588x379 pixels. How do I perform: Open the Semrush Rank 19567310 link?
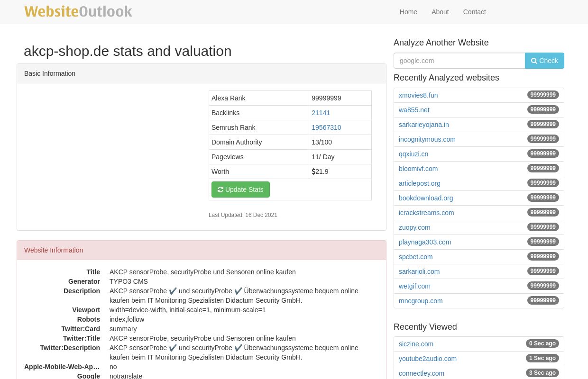pos(326,127)
